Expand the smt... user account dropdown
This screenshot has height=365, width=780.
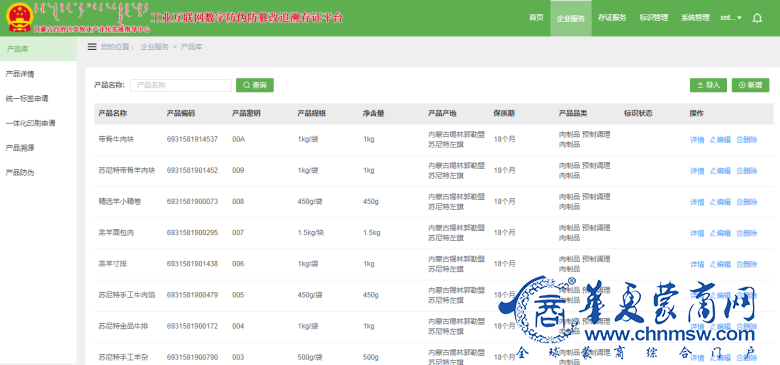tap(731, 18)
